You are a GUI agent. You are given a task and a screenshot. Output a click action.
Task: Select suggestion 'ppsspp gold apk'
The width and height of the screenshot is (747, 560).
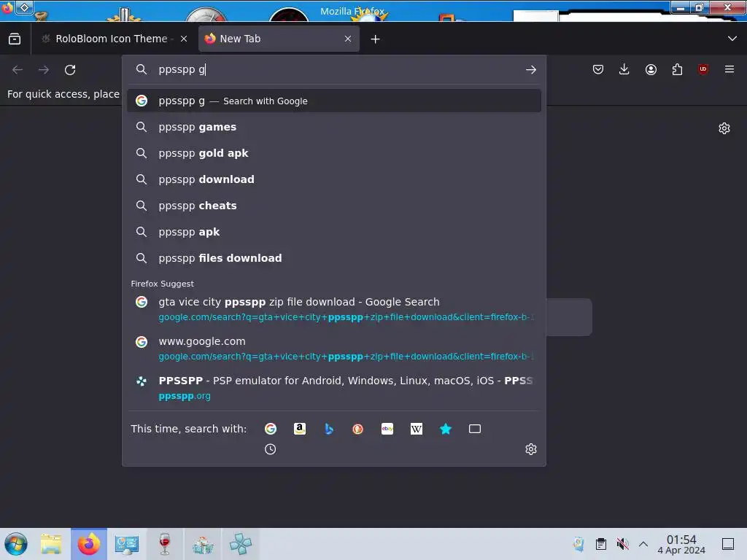coord(334,153)
